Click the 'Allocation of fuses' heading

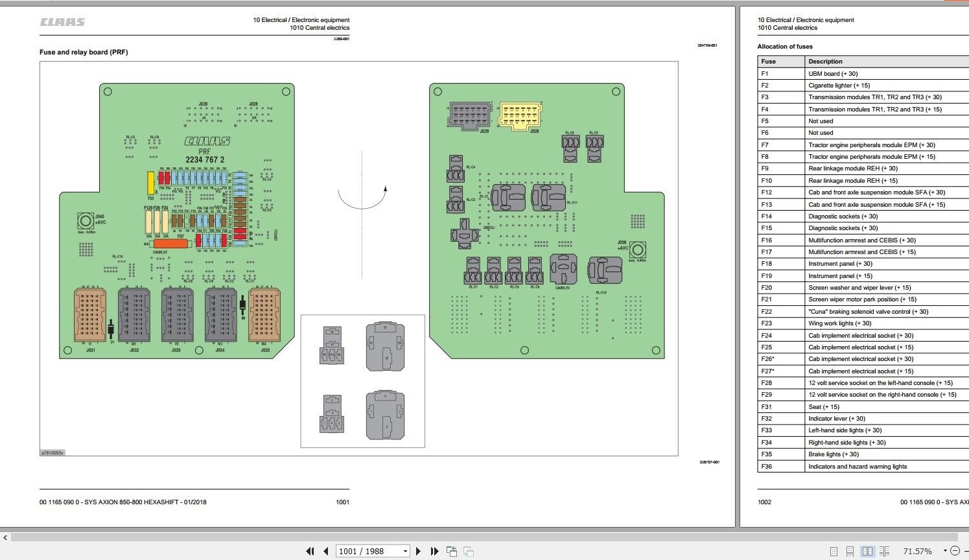click(784, 47)
